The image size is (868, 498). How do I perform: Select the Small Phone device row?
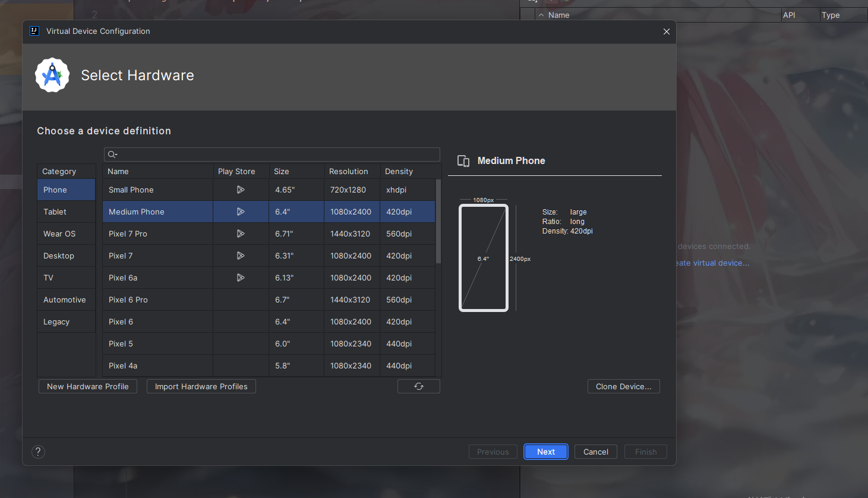(269, 190)
